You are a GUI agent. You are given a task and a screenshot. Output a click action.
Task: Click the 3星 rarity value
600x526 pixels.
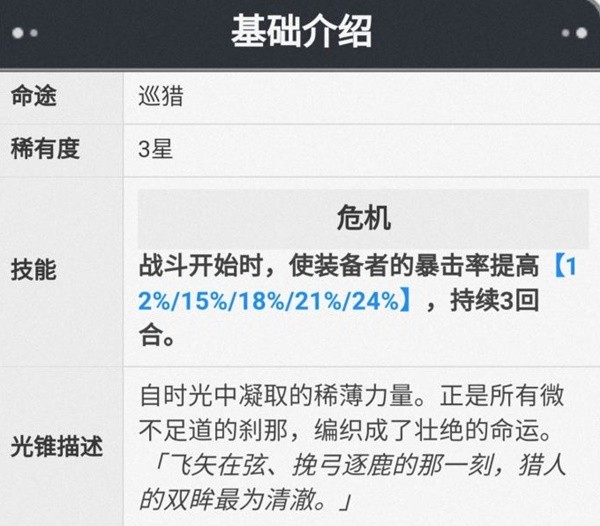click(155, 149)
